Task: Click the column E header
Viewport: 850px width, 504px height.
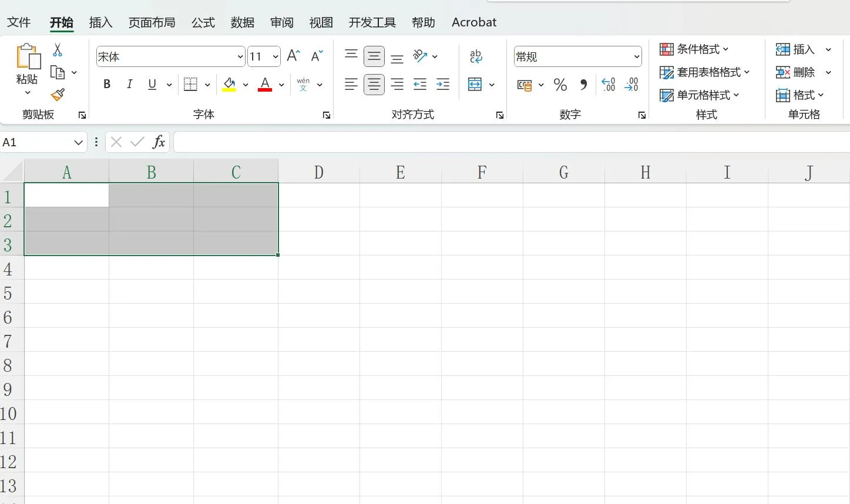Action: tap(400, 172)
